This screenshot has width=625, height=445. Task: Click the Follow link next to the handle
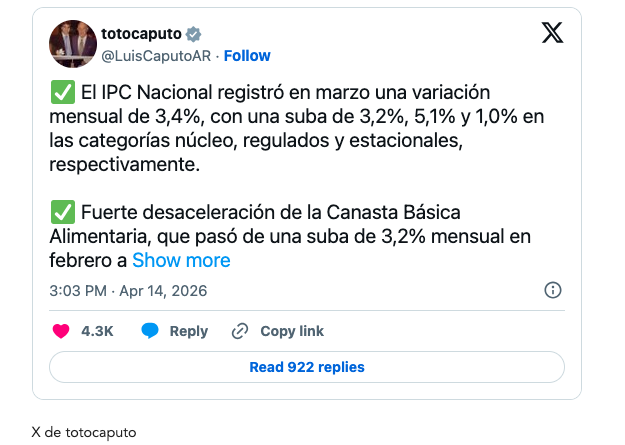(247, 56)
